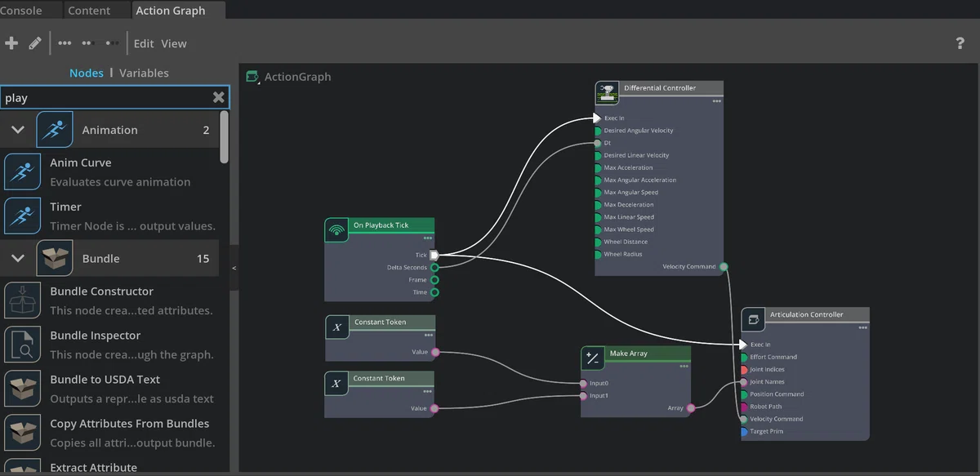Click the Bundle category box icon

[55, 258]
